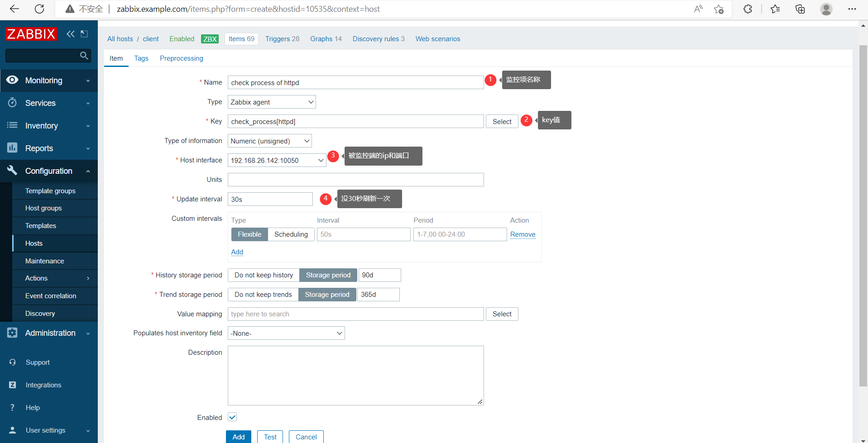
Task: Click the Cancel button
Action: click(x=306, y=437)
